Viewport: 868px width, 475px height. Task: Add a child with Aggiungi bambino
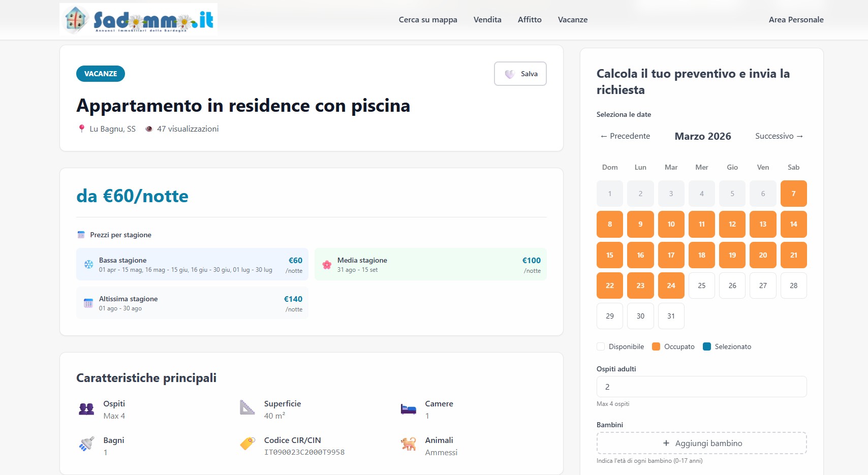pos(702,443)
